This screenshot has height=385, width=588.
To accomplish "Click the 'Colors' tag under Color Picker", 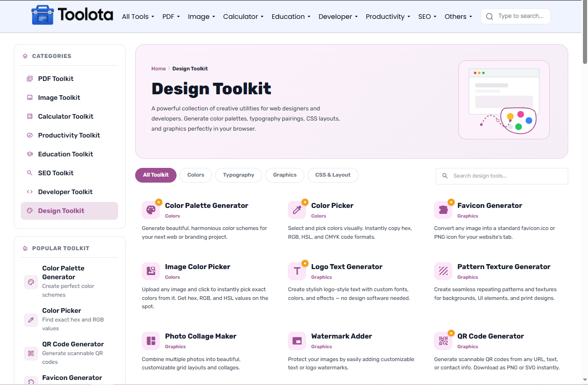I will pyautogui.click(x=319, y=216).
